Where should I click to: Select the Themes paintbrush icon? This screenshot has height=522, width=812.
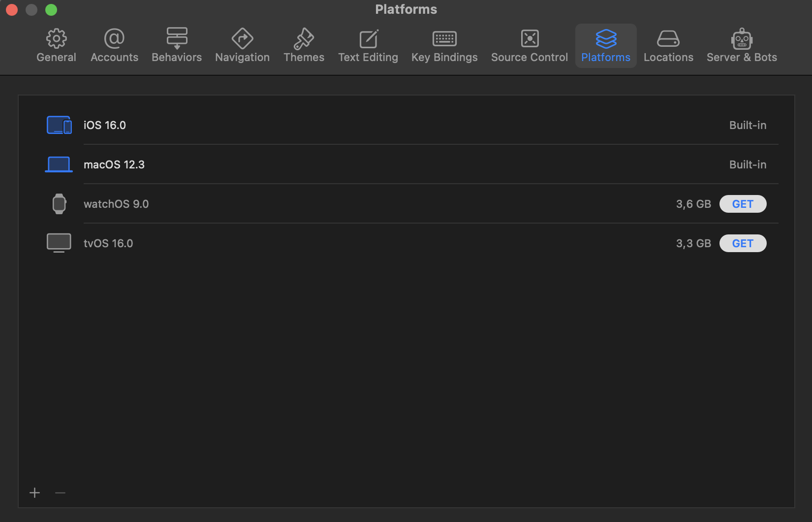point(304,38)
